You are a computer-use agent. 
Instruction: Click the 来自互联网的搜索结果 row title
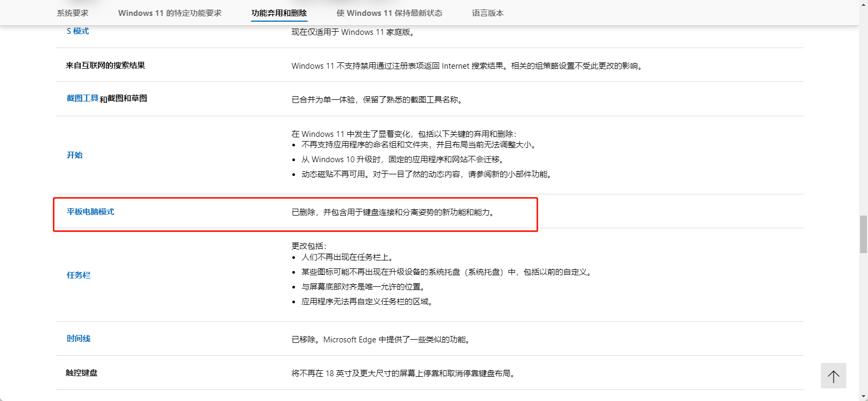pyautogui.click(x=105, y=66)
